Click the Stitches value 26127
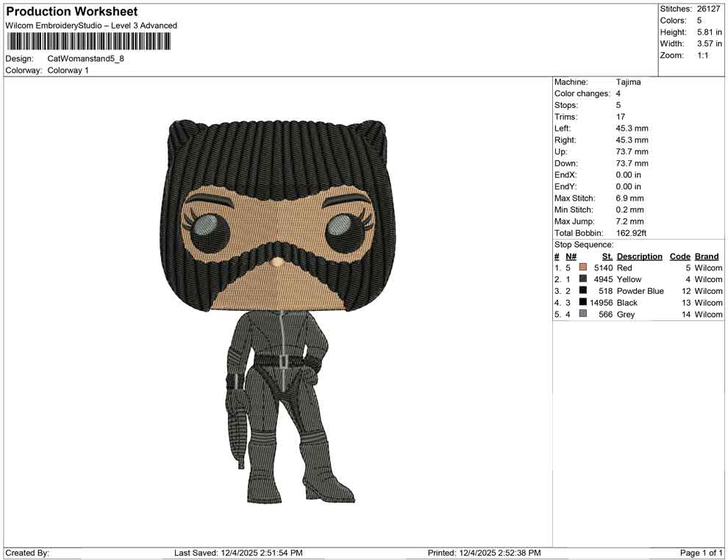728x560 pixels. pos(708,9)
